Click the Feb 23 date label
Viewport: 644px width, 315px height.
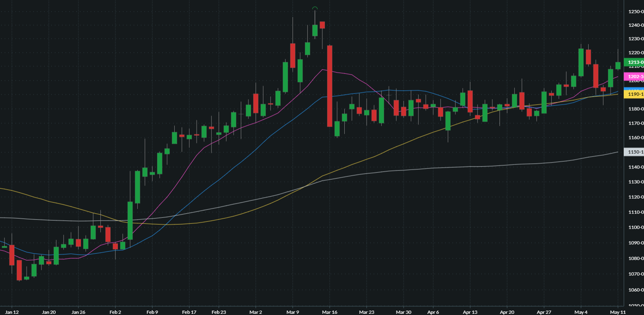tap(219, 312)
